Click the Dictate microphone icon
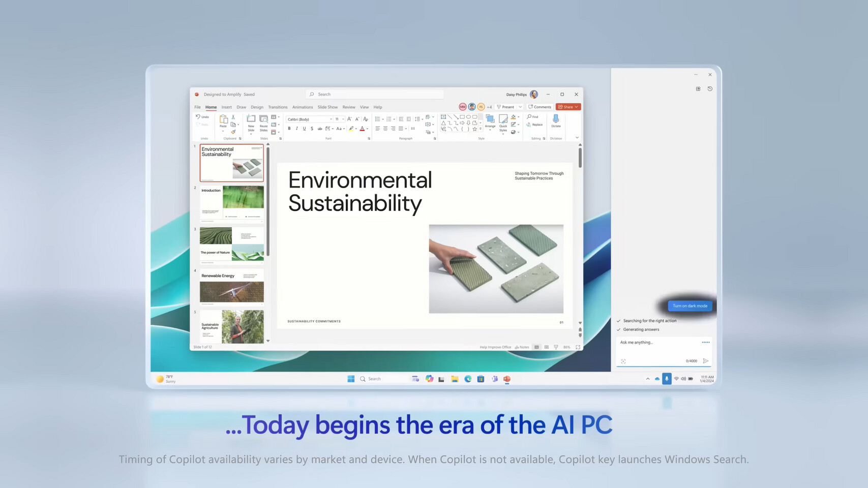The height and width of the screenshot is (488, 868). 556,119
